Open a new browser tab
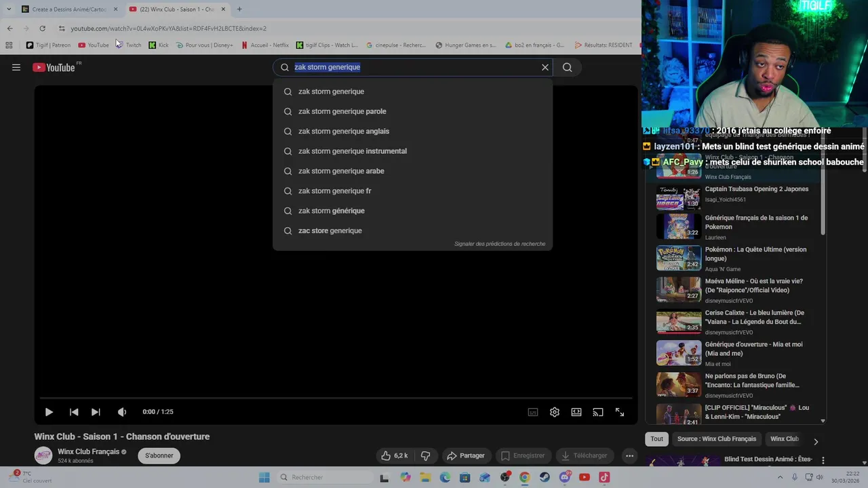The width and height of the screenshot is (868, 488). (x=239, y=9)
